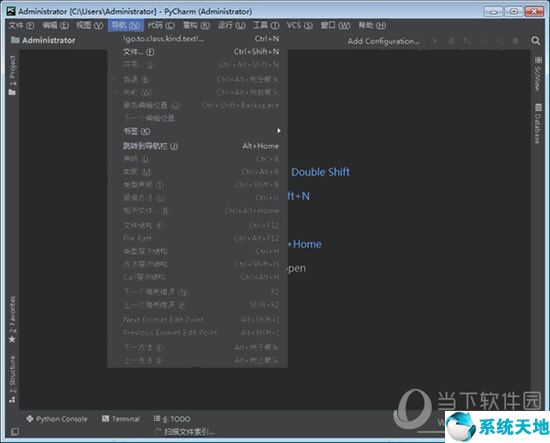Open the 视图 (V) menu

90,25
